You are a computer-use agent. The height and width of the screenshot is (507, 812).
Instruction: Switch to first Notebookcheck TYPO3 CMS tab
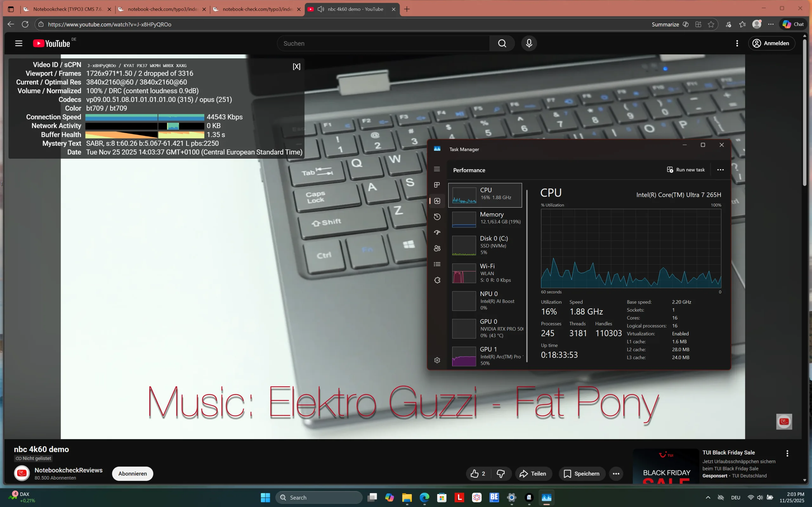coord(67,9)
